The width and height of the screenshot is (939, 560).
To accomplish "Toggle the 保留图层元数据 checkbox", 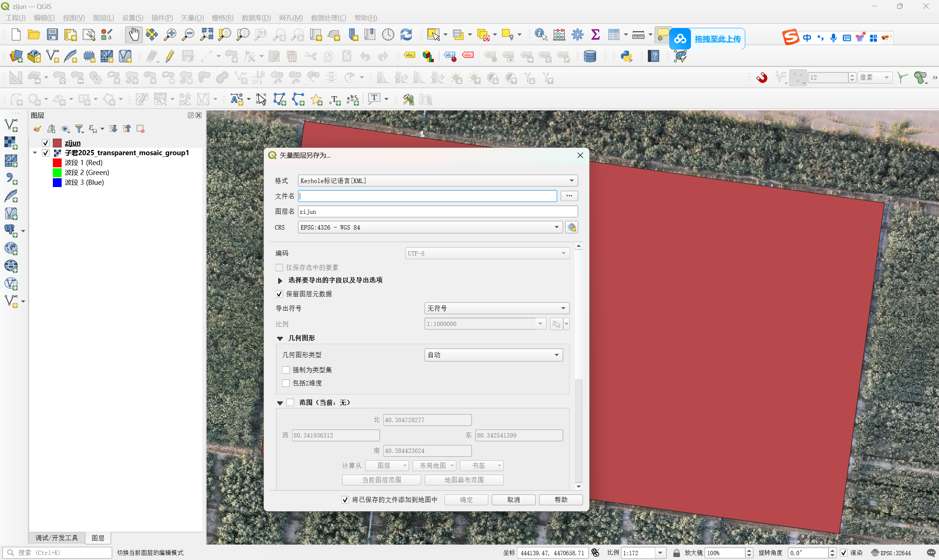I will (279, 294).
